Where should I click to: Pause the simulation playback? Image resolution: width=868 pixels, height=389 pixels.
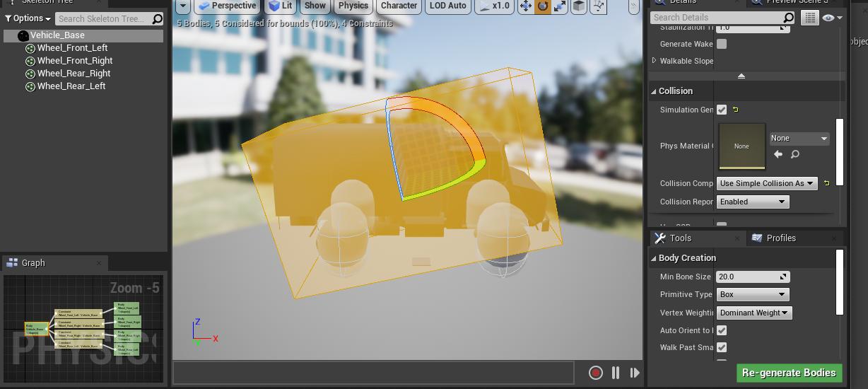[x=616, y=373]
